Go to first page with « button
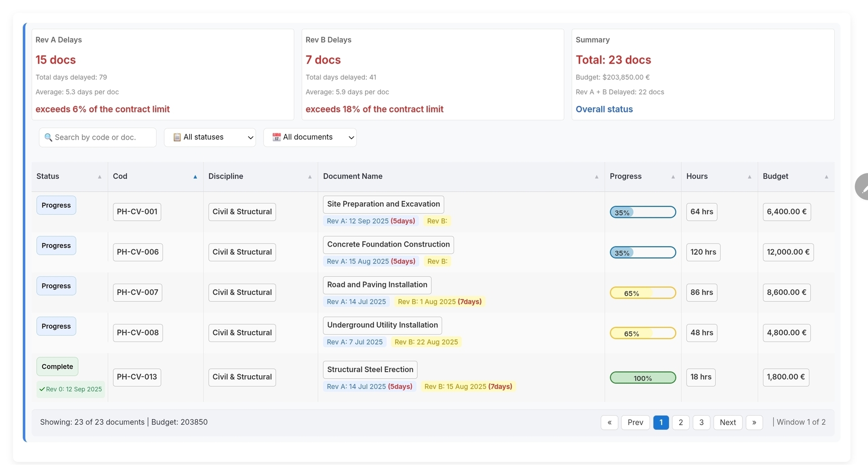The height and width of the screenshot is (471, 868). (x=610, y=423)
